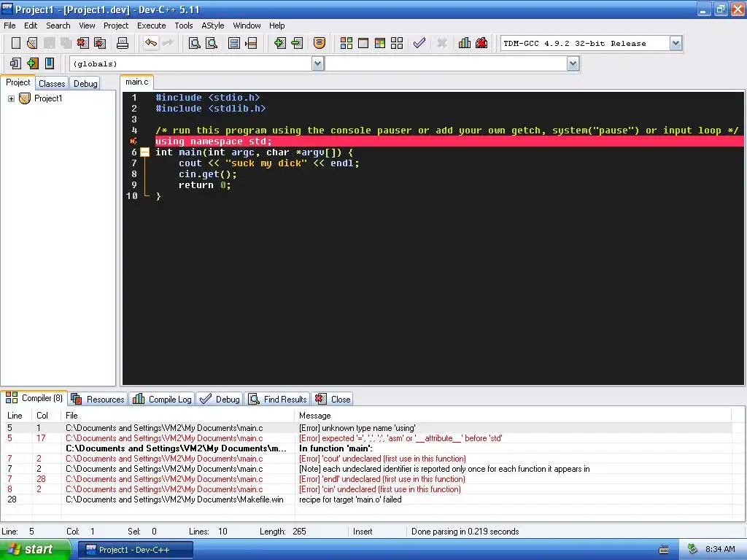Click the Print toolbar icon
This screenshot has height=560, width=747.
click(x=123, y=43)
